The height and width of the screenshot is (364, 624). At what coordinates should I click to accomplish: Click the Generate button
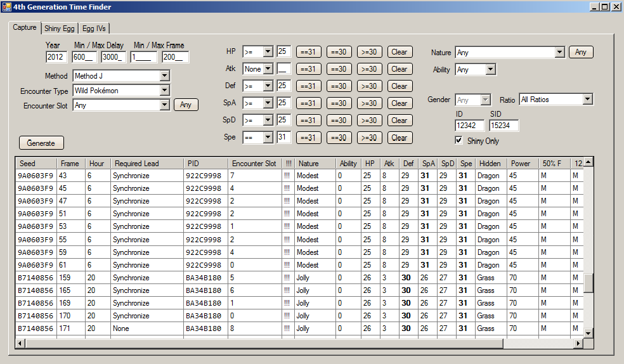tap(41, 143)
